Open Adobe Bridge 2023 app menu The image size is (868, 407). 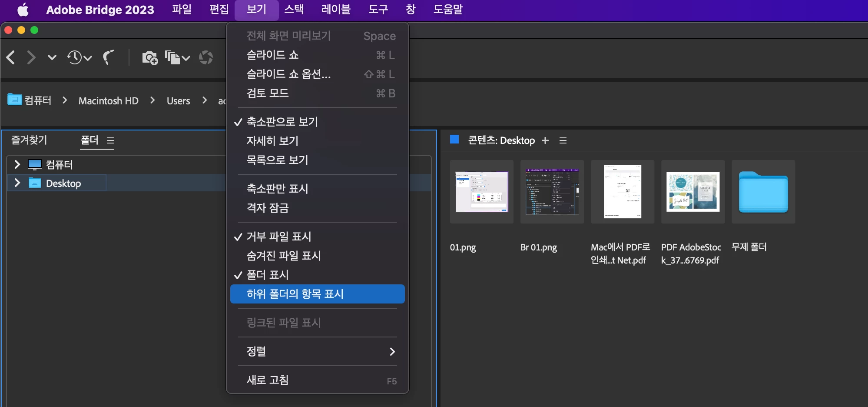click(100, 10)
